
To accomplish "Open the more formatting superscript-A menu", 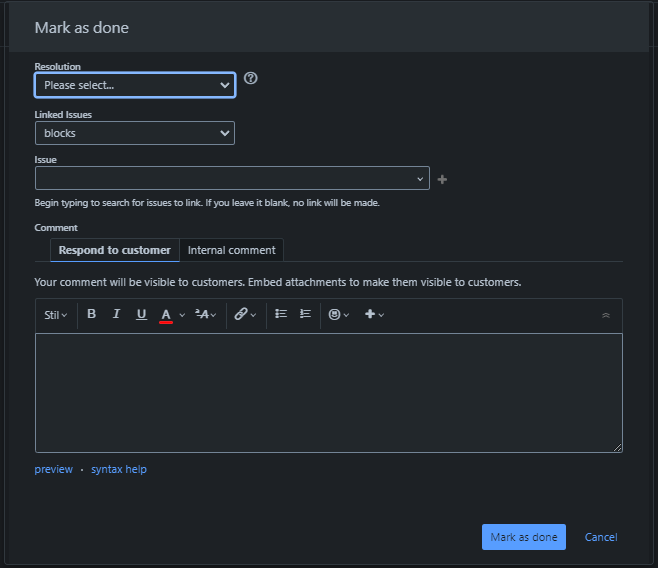I will [205, 314].
